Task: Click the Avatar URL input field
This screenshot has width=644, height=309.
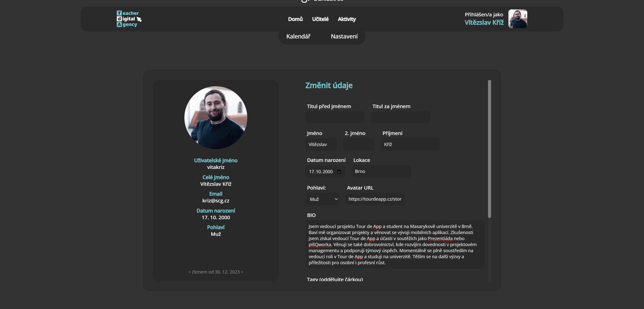Action: click(375, 199)
